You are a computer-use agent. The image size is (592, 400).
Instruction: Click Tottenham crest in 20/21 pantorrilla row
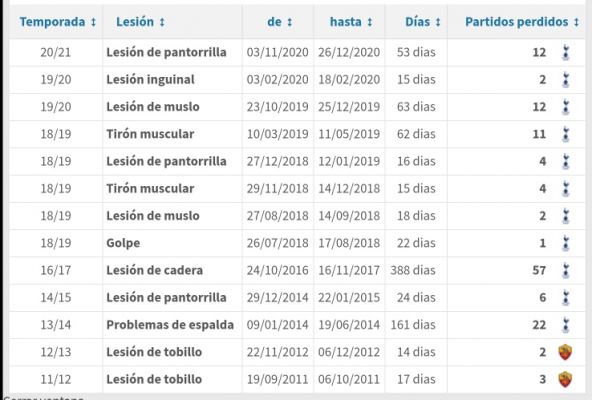coord(566,53)
